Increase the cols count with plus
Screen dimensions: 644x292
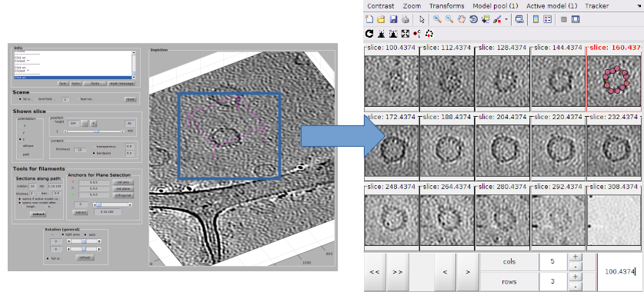point(575,257)
